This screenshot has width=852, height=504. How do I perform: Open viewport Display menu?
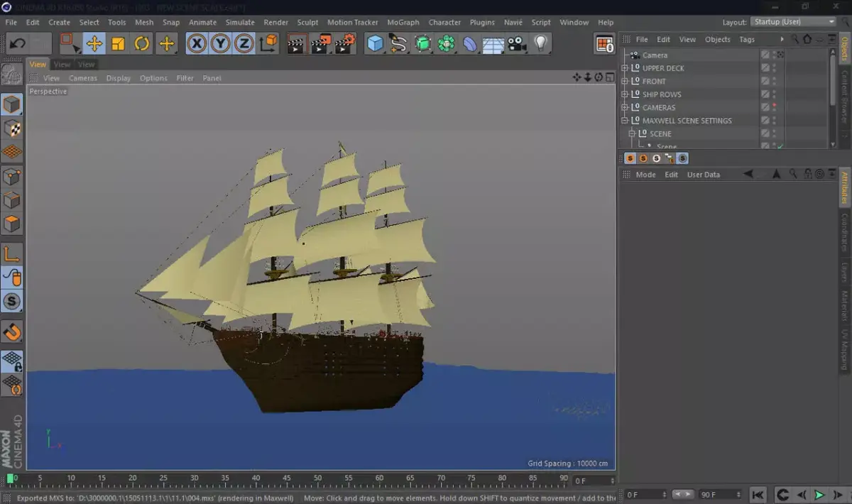point(119,78)
